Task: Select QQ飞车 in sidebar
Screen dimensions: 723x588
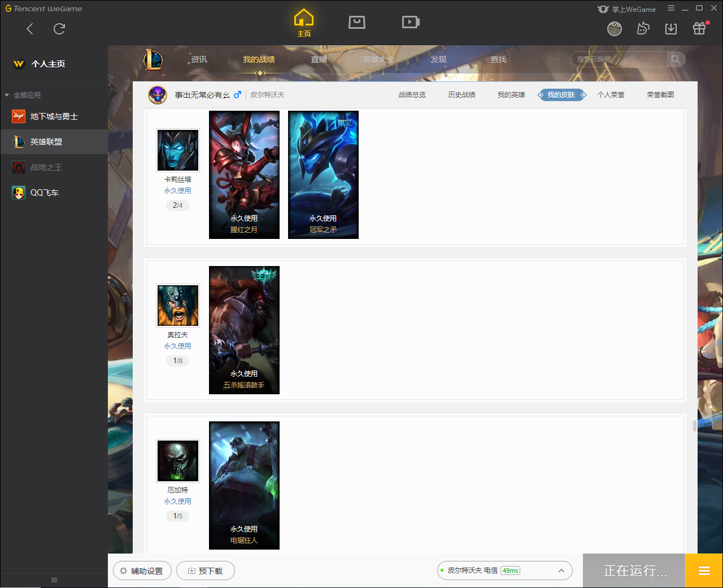Action: pyautogui.click(x=54, y=193)
